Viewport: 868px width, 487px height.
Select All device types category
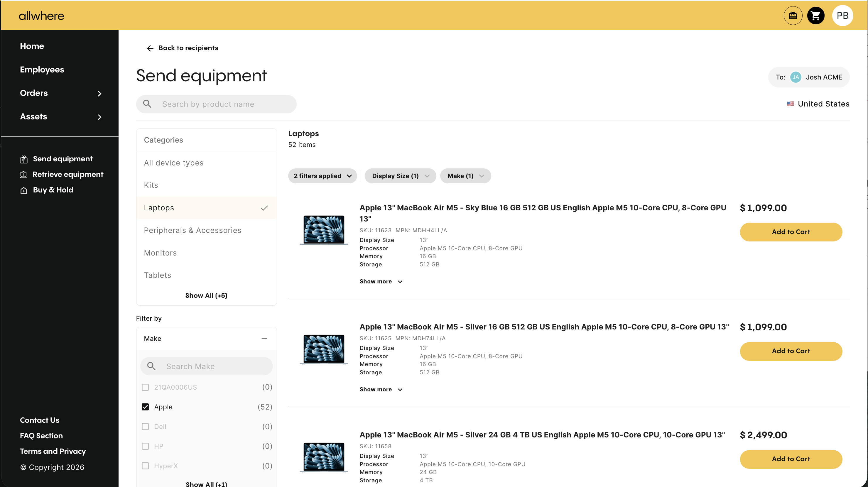(206, 163)
